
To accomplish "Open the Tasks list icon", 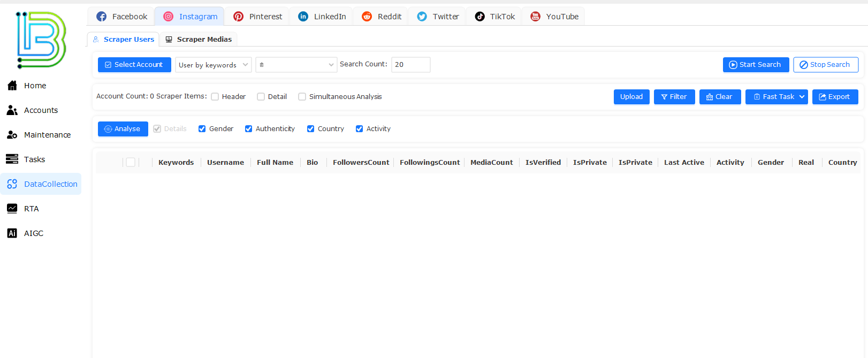I will click(x=12, y=159).
